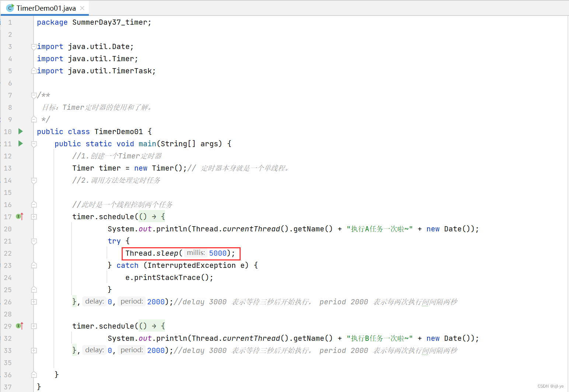Click 'SummerDay37_timer' package name
The image size is (569, 392).
[110, 22]
